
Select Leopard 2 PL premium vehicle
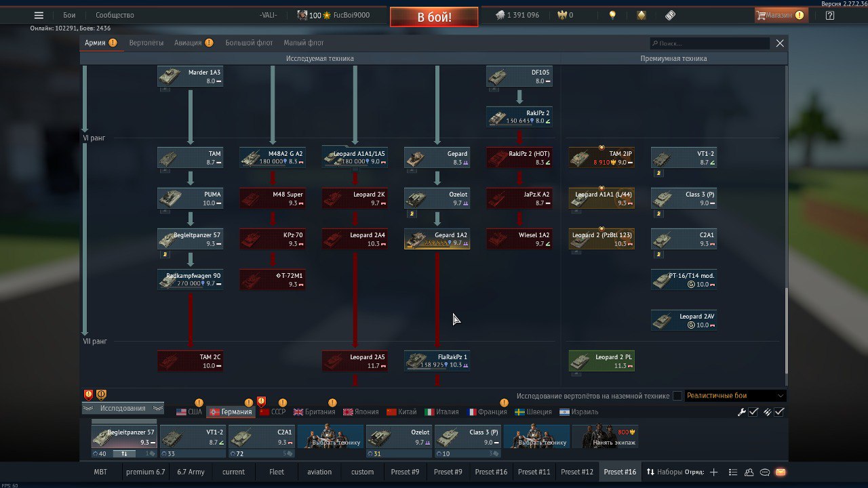[x=601, y=361]
